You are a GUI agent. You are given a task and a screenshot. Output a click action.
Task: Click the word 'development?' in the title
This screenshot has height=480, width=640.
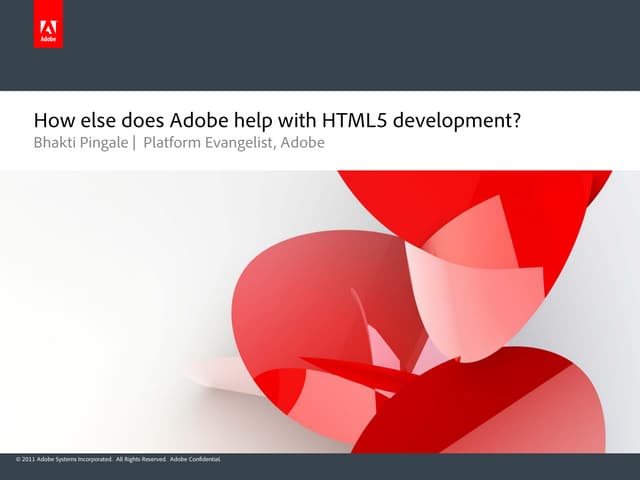tap(471, 121)
